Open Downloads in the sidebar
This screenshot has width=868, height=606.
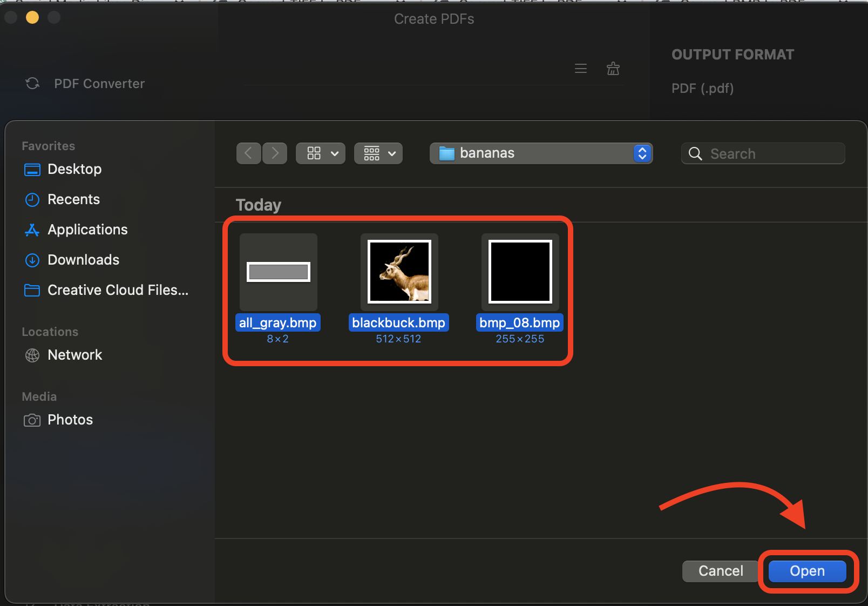coord(83,260)
